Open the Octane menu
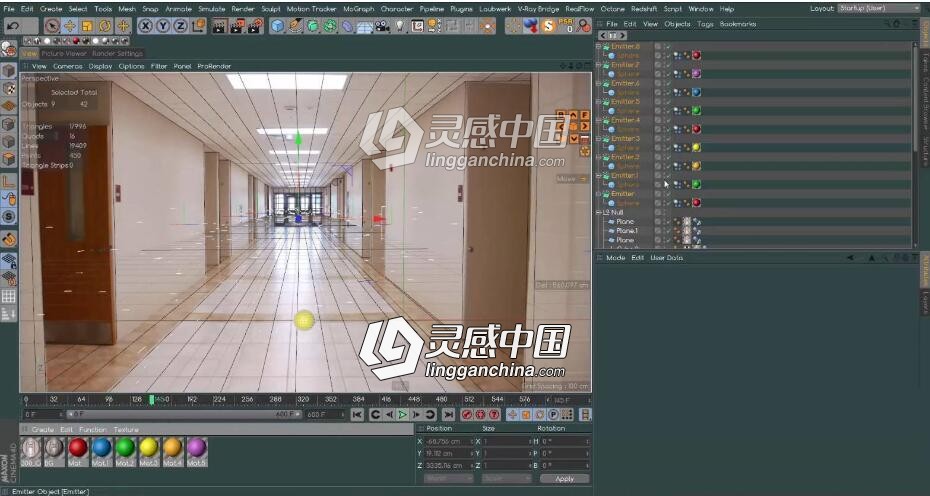This screenshot has height=496, width=930. (x=612, y=9)
